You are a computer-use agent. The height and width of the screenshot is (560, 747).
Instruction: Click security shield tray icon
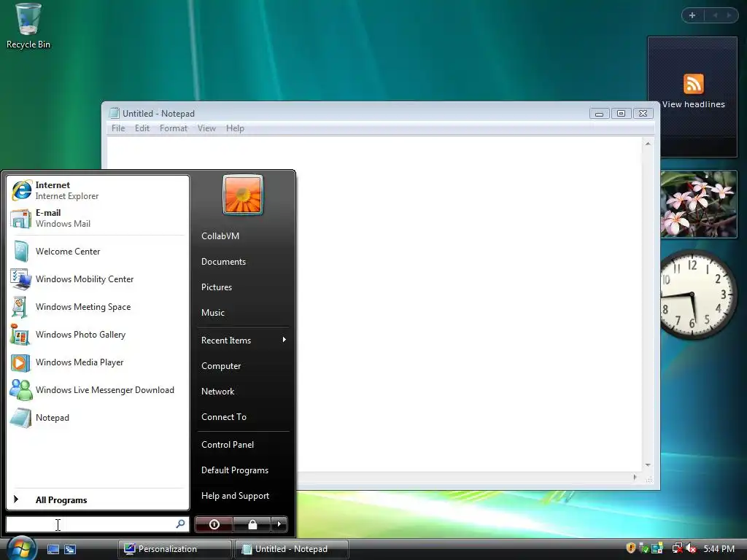coord(631,548)
